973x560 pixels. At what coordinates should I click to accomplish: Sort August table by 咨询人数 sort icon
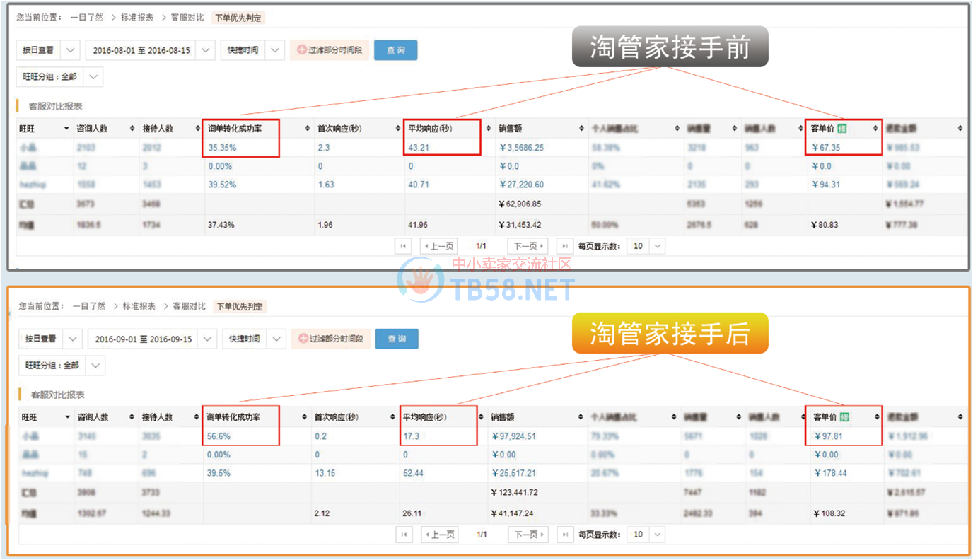tap(132, 129)
